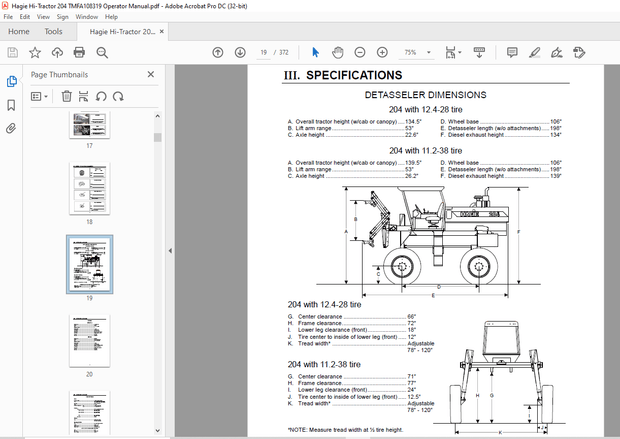The height and width of the screenshot is (439, 620).
Task: Click the page number field showing 19
Action: [x=263, y=52]
